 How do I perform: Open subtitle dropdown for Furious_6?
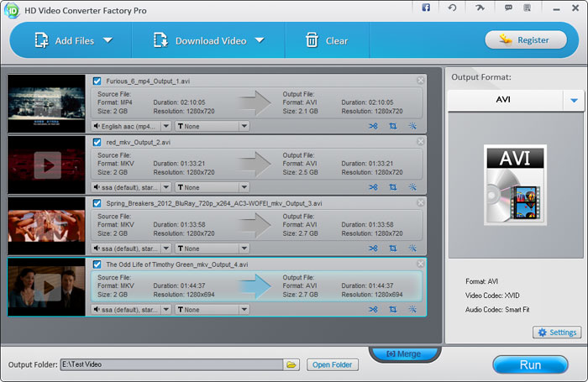[x=244, y=126]
